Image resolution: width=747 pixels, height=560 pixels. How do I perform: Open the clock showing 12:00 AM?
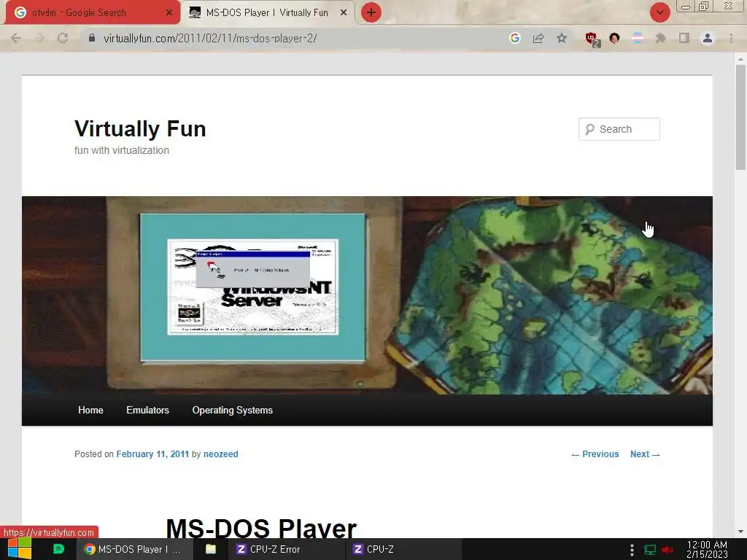point(707,549)
